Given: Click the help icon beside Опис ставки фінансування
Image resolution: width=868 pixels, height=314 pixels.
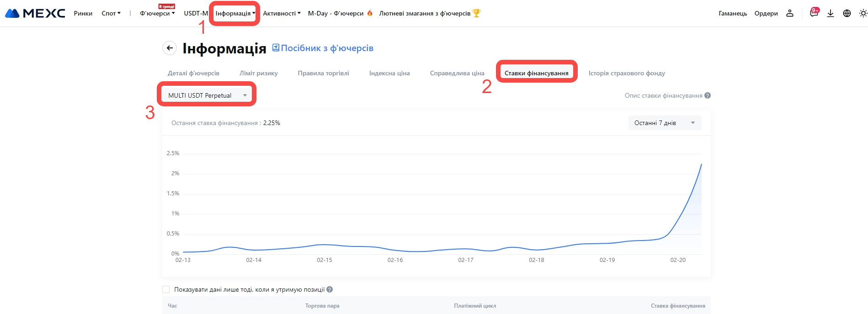Looking at the screenshot, I should point(708,95).
